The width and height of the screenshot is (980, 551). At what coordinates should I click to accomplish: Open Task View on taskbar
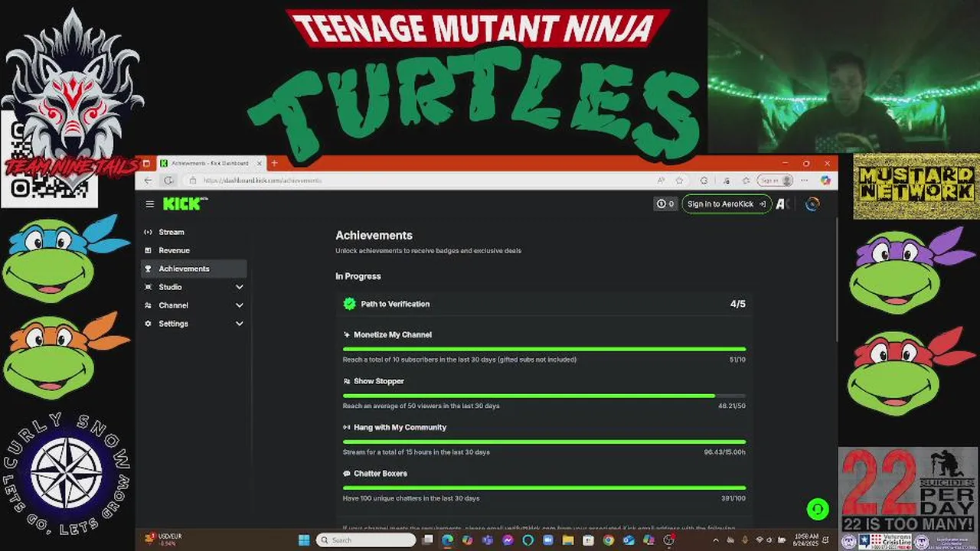(x=428, y=540)
